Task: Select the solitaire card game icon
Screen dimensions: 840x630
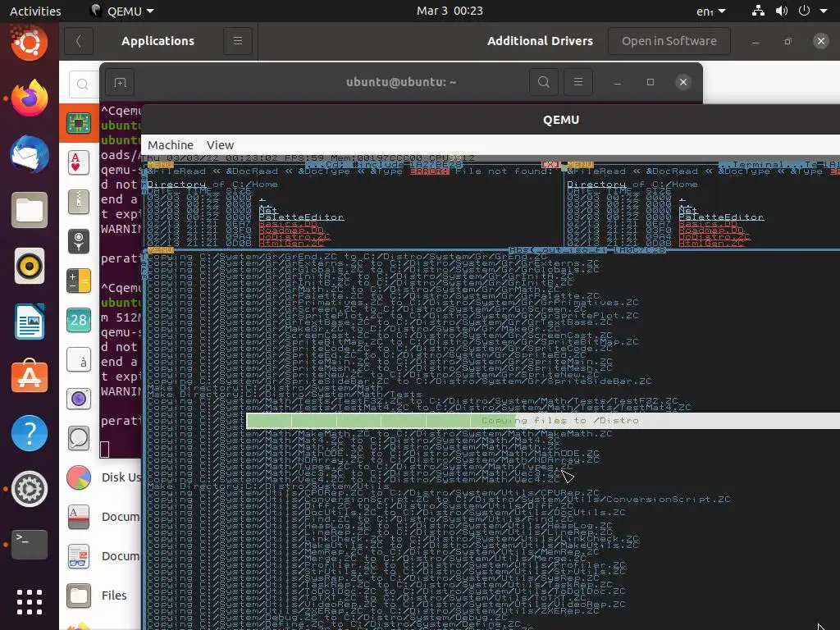Action: (79, 163)
